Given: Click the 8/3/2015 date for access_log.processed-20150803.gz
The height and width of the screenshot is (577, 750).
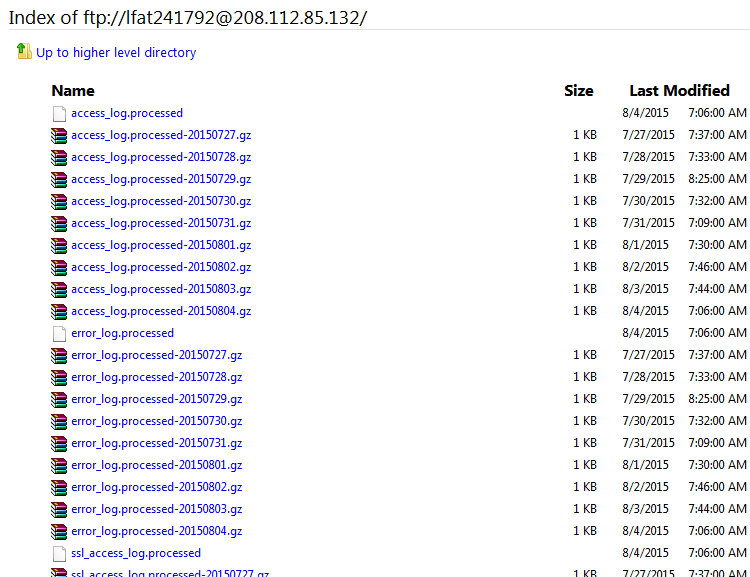Looking at the screenshot, I should click(645, 289).
